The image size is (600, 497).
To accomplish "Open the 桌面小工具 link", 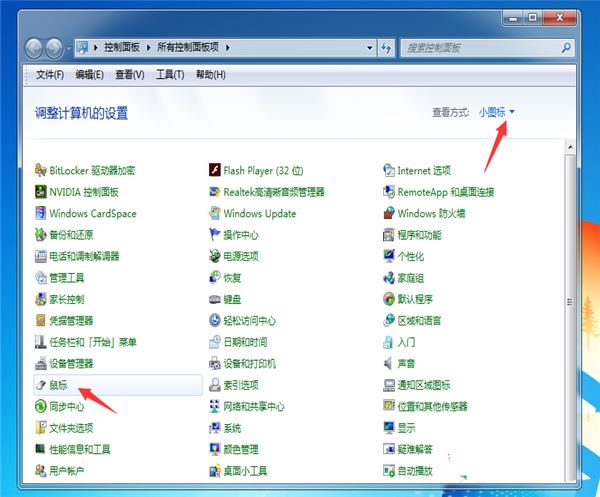I will (245, 471).
